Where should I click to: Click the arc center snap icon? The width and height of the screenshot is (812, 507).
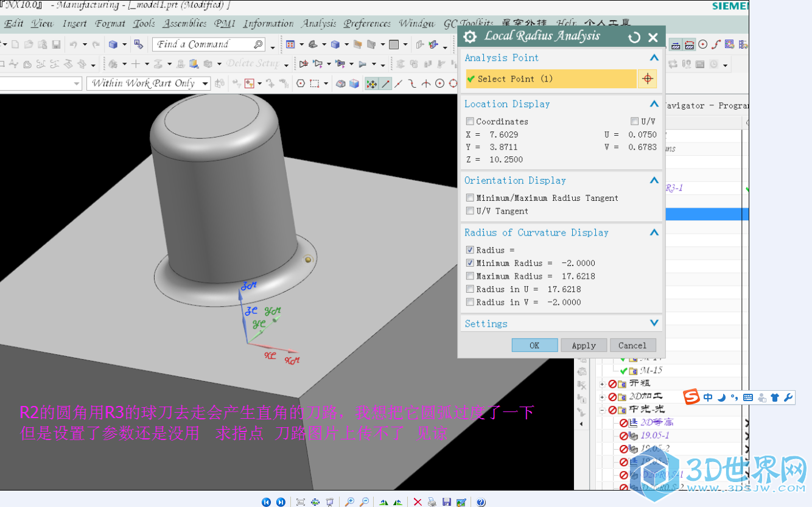tap(440, 83)
